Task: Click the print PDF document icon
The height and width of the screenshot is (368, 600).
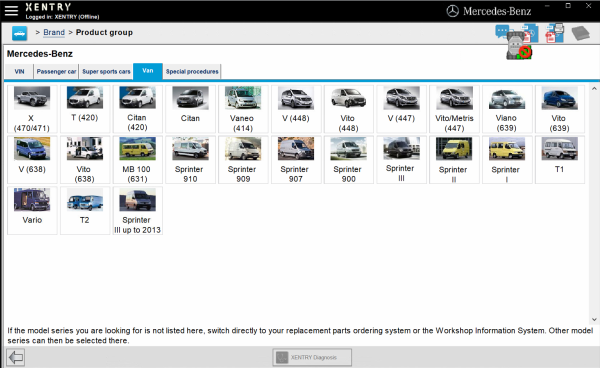Action: point(555,33)
